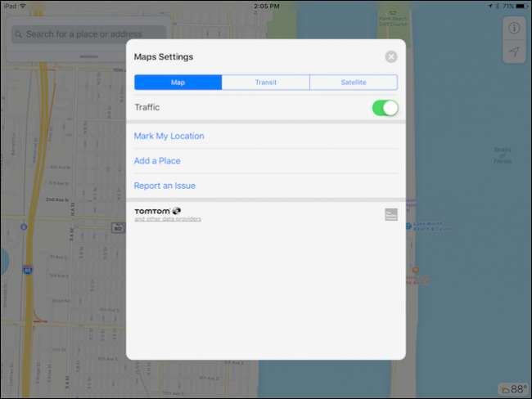Tap the weather temperature 88° badge
532x399 pixels.
tap(514, 389)
